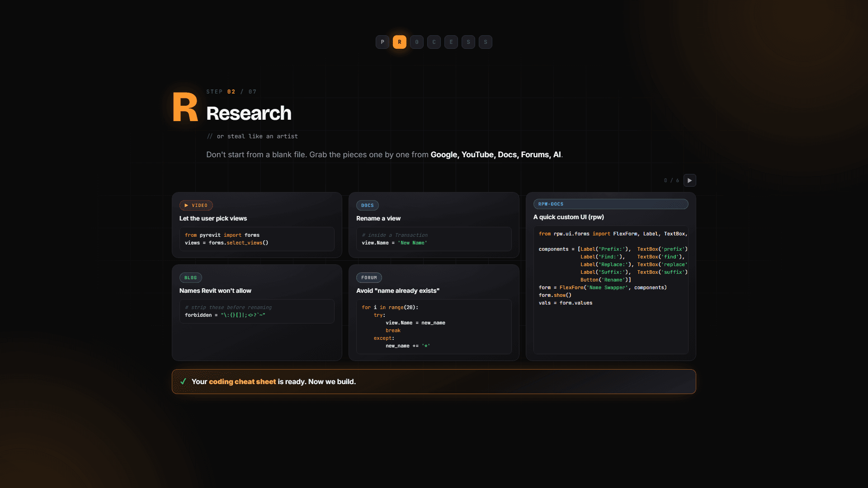868x488 pixels.
Task: Click the '# strip these before renaming' comment
Action: point(228,307)
